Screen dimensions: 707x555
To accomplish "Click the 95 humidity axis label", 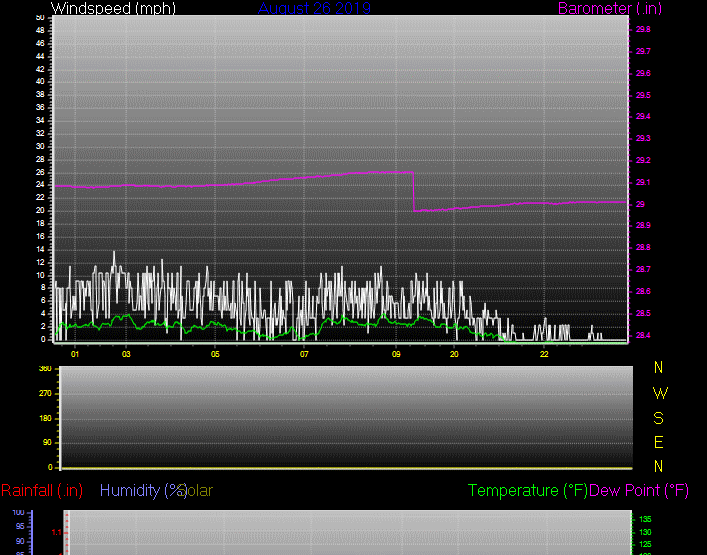I will 20,526.
